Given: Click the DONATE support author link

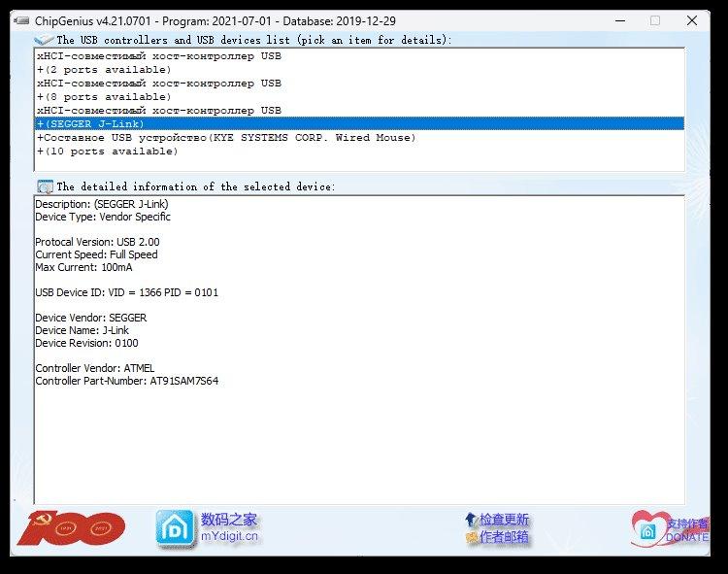Looking at the screenshot, I should pyautogui.click(x=687, y=531).
